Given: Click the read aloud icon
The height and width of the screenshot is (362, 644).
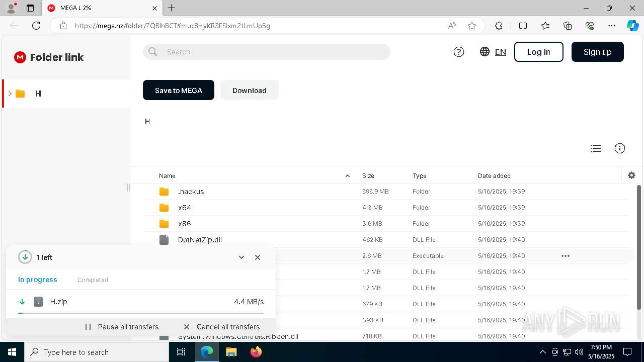Looking at the screenshot, I should (452, 26).
